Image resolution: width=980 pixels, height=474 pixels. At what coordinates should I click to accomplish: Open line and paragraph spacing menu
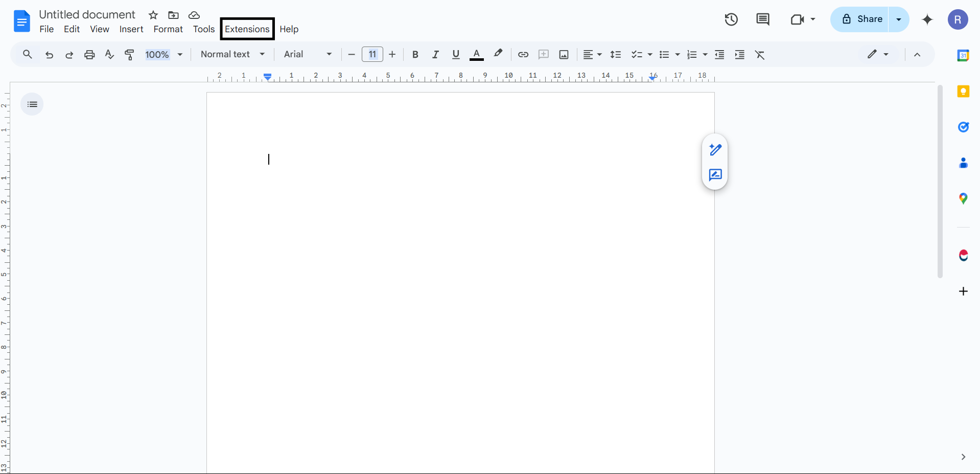pyautogui.click(x=616, y=54)
